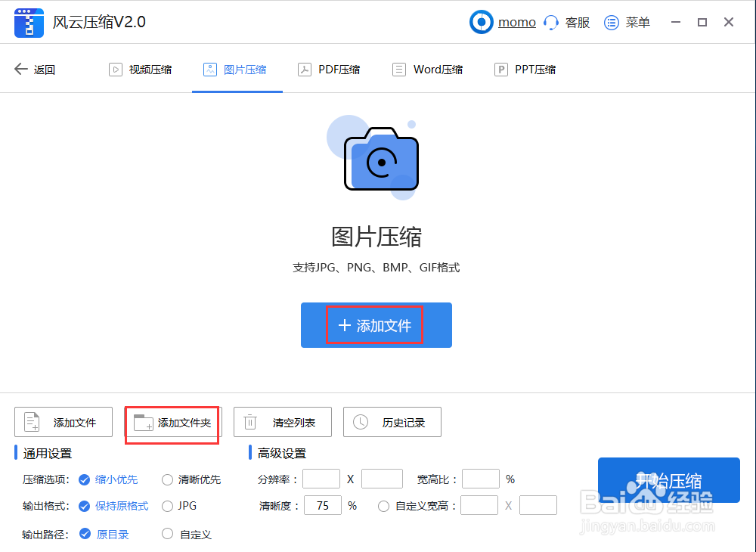Click the 通用设置 section heading
The height and width of the screenshot is (552, 756).
[x=47, y=453]
